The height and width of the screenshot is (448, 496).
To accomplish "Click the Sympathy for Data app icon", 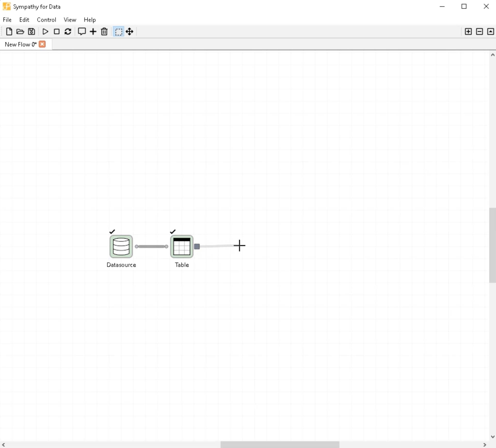I will pos(7,7).
